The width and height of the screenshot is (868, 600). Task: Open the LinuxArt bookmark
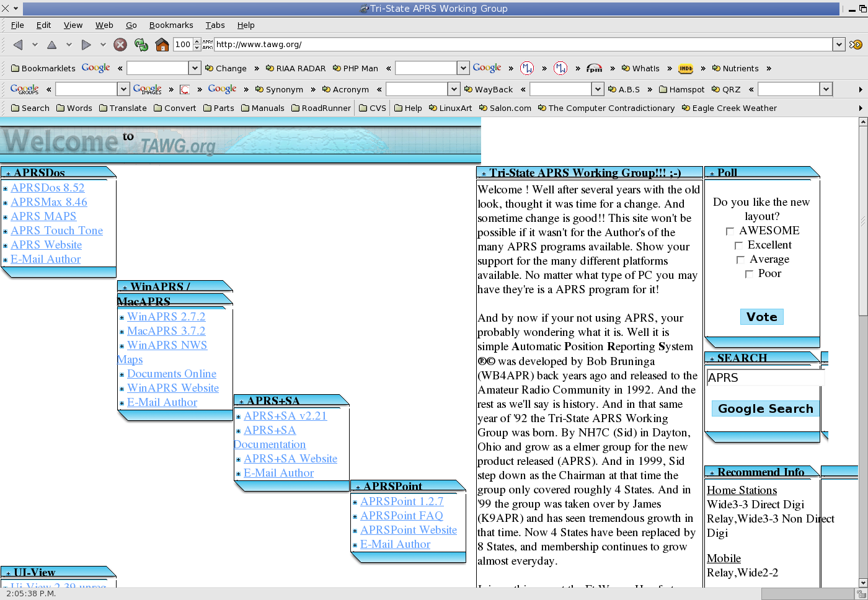click(451, 108)
